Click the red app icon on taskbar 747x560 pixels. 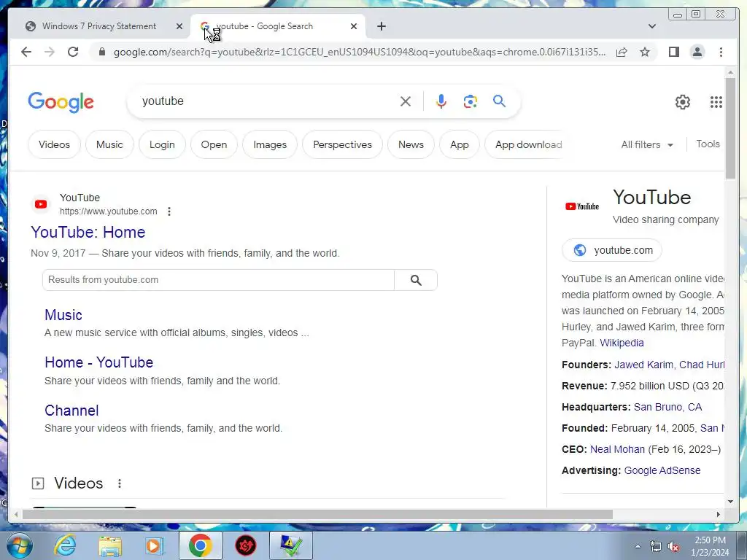tap(246, 545)
